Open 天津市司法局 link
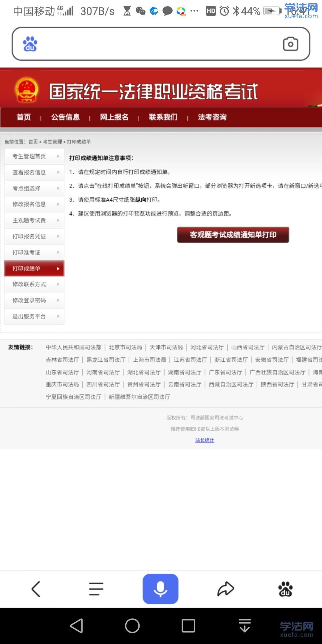 click(x=166, y=347)
